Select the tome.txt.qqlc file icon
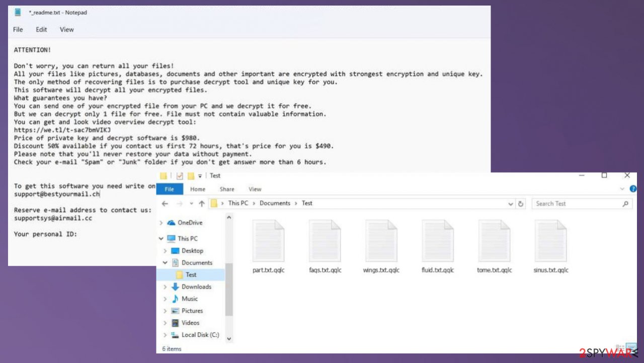This screenshot has width=644, height=363. (494, 241)
